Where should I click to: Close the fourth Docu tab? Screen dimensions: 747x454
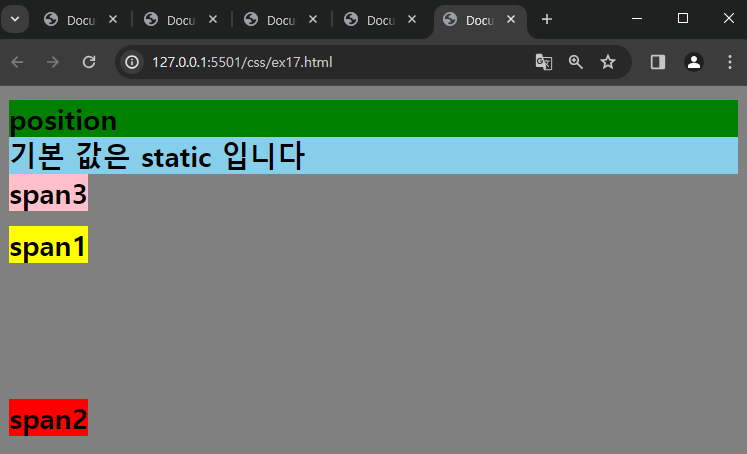click(412, 20)
